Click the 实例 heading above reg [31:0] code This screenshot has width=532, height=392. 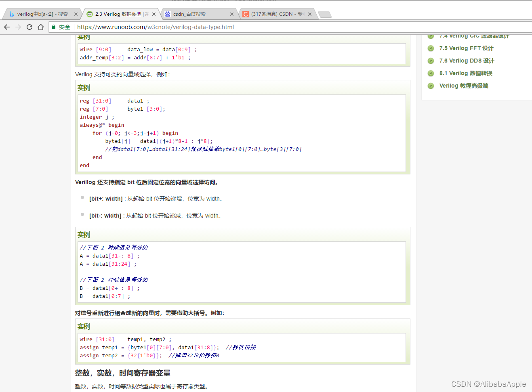[84, 88]
